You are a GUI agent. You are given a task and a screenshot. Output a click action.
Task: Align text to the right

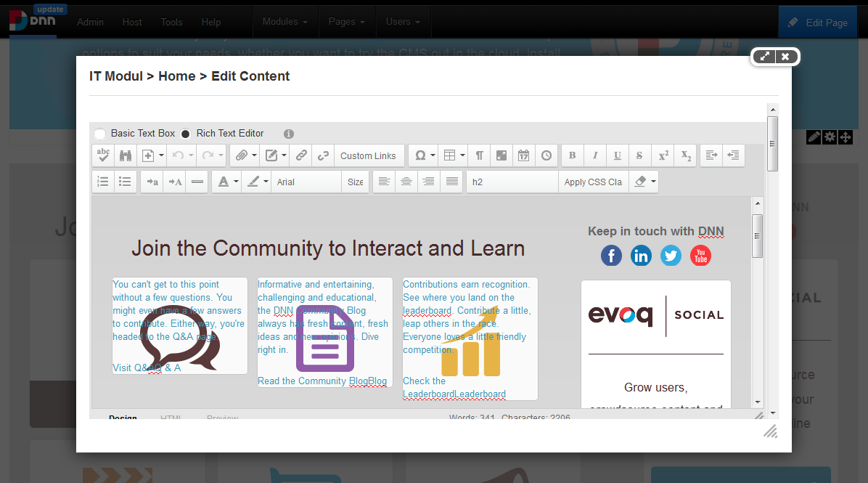428,182
